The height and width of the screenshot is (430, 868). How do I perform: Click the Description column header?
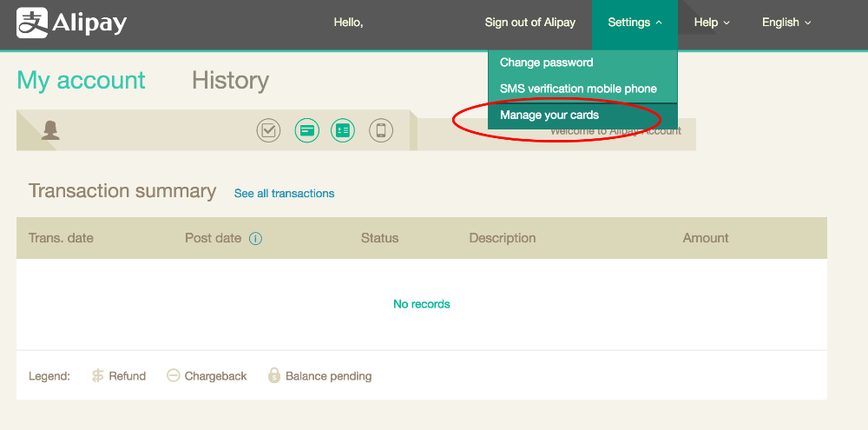pyautogui.click(x=502, y=238)
